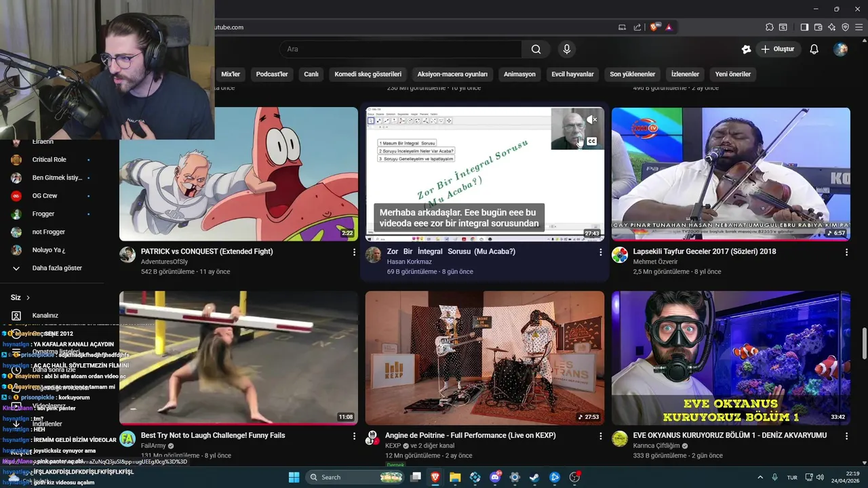Viewport: 868px width, 488px height.
Task: Open the Angine de Poitrine KEXP thumbnail
Action: point(485,358)
